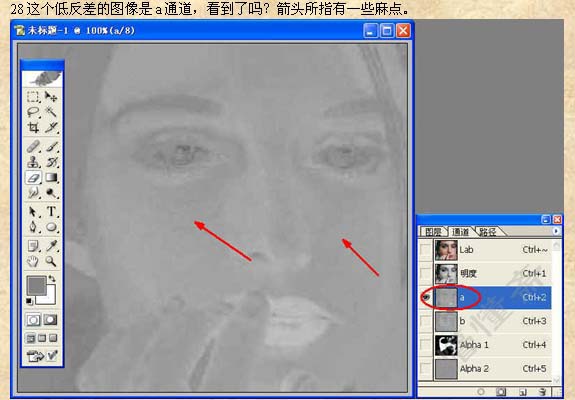The width and height of the screenshot is (575, 400).
Task: Click the swap foreground background colors arrow
Action: pos(53,278)
